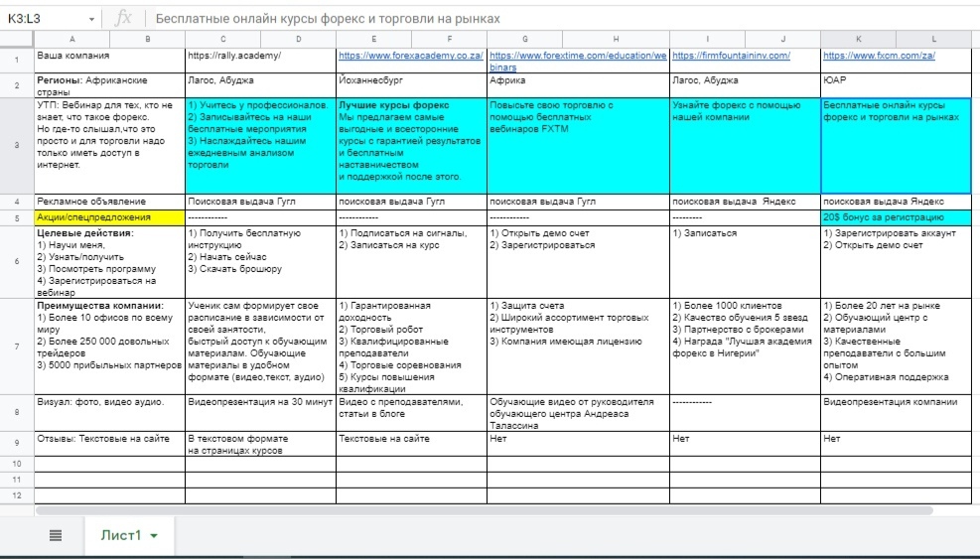Select the cell 'Визуал: фото, видео аудио.'
This screenshot has height=559, width=980.
[x=109, y=413]
